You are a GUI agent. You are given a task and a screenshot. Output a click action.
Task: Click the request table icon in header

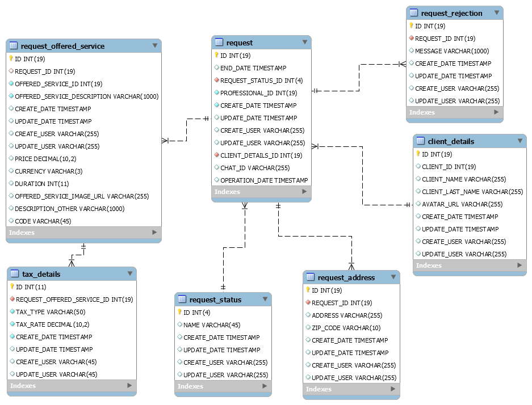click(219, 43)
